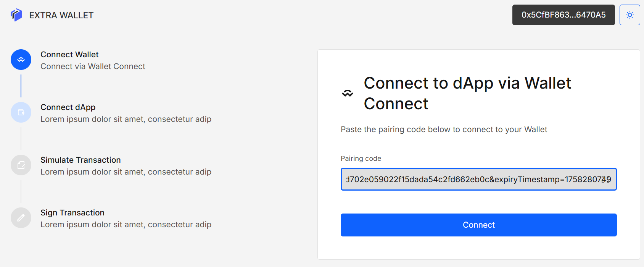Click the Connect via Wallet Connect subtitle

click(x=93, y=66)
